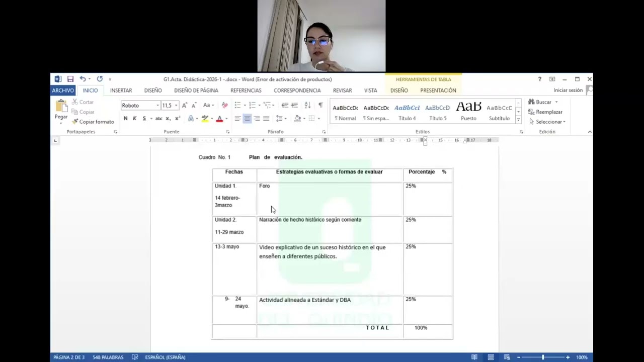The image size is (644, 362).
Task: Toggle italic (K) formatting
Action: click(134, 119)
